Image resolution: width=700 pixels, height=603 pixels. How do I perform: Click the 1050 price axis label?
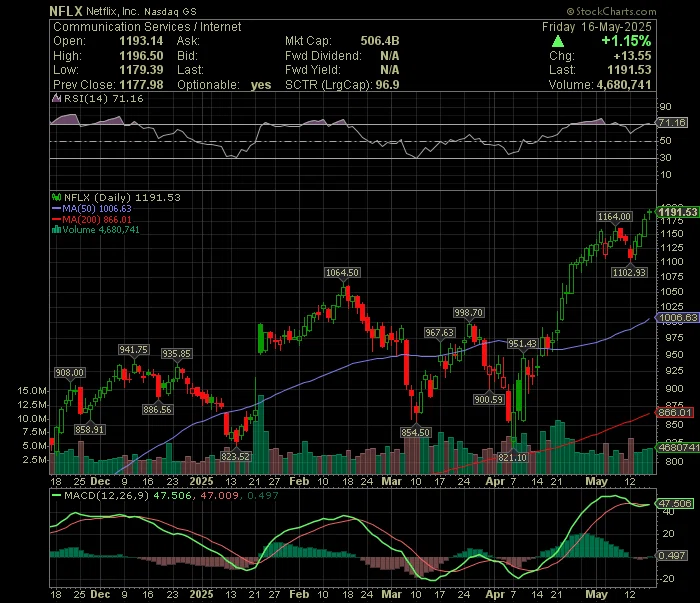672,291
